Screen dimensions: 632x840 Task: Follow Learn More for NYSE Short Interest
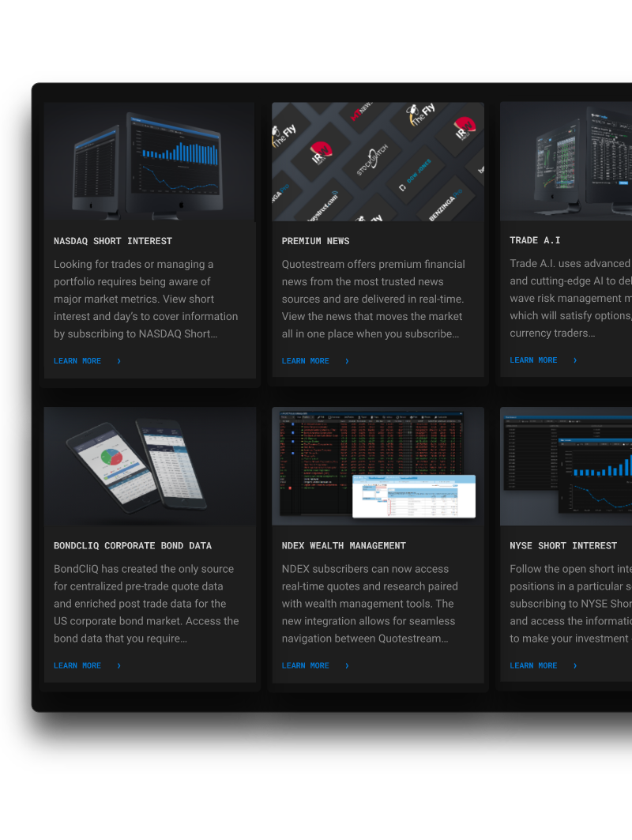click(534, 666)
